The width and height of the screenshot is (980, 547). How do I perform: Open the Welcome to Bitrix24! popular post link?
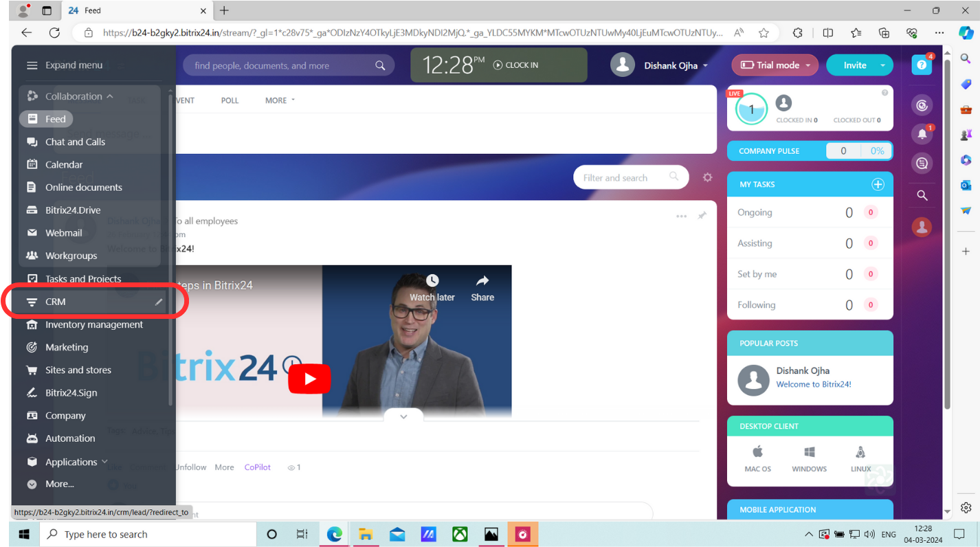(x=813, y=384)
